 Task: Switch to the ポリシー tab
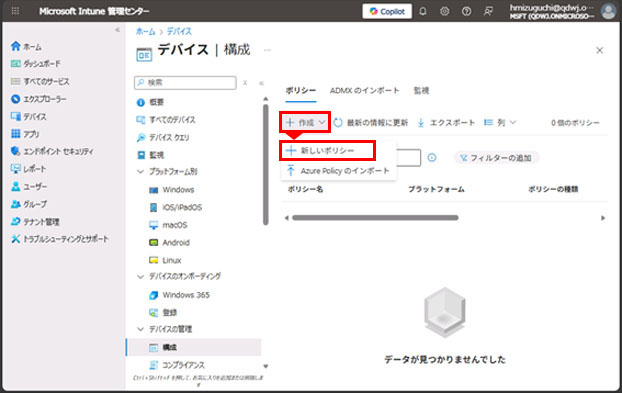click(301, 91)
